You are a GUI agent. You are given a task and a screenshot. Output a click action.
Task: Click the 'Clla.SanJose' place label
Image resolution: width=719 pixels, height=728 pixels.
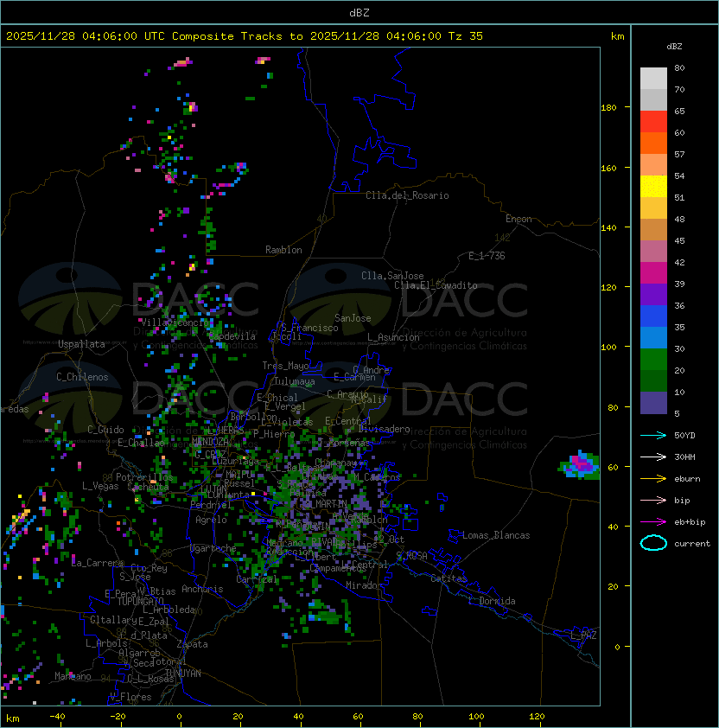click(392, 276)
